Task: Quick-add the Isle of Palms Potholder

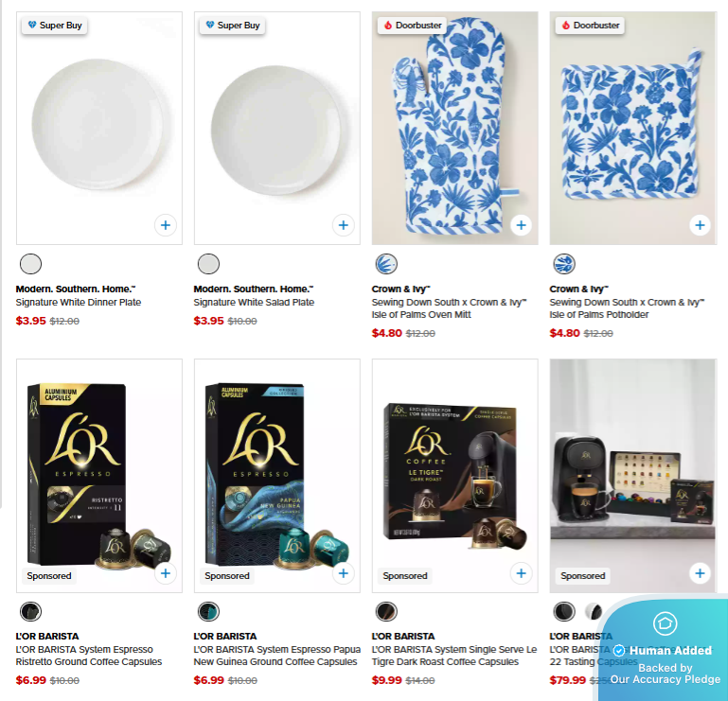Action: pos(700,225)
